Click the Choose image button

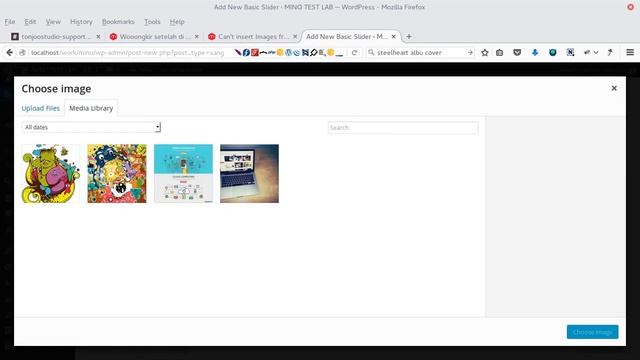point(592,332)
